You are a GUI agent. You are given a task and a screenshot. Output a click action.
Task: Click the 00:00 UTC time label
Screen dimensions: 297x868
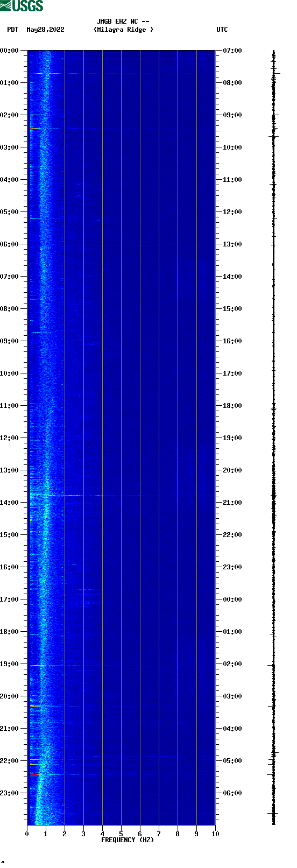232,599
